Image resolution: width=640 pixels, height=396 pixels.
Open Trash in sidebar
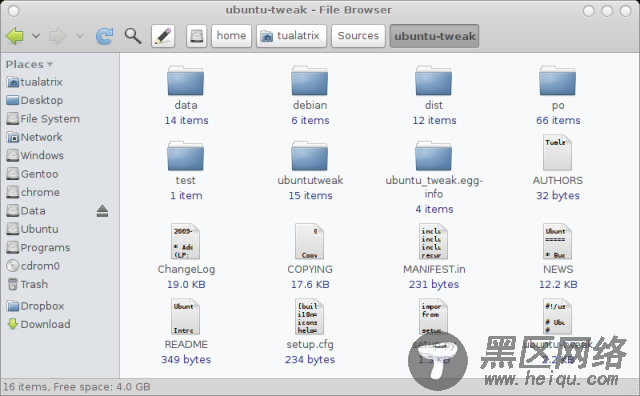click(27, 284)
